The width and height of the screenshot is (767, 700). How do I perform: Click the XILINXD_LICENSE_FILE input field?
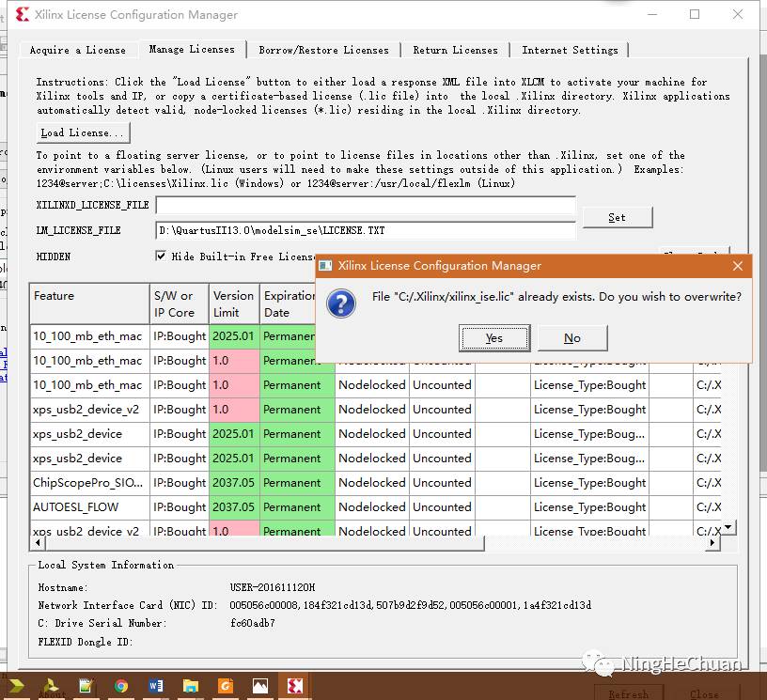(x=365, y=205)
